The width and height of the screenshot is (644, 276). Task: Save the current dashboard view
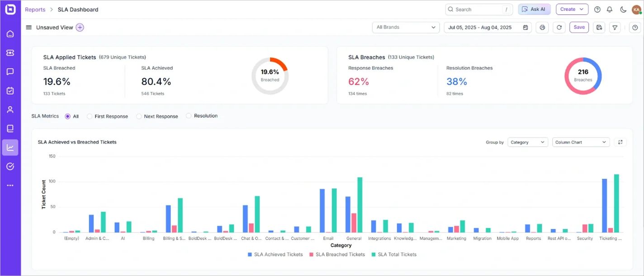coord(579,27)
